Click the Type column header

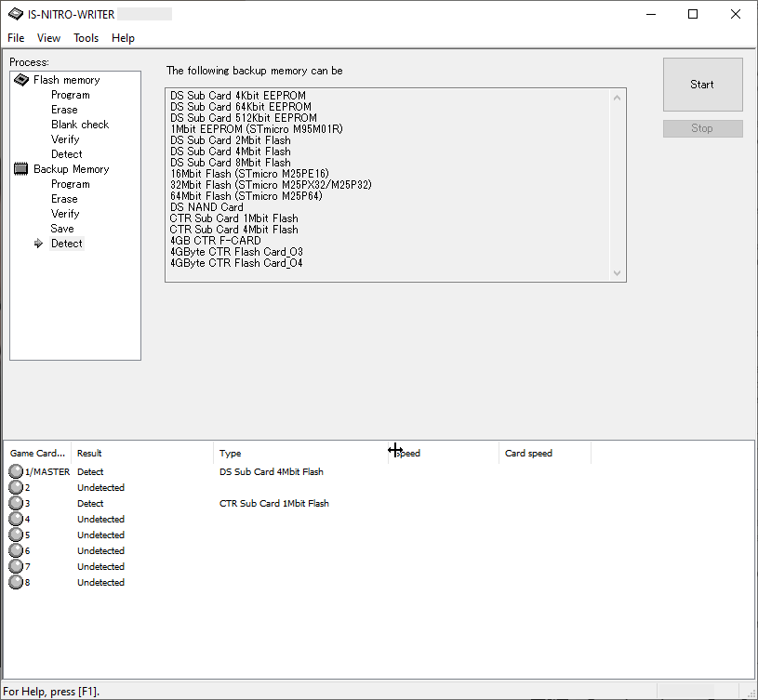(300, 453)
